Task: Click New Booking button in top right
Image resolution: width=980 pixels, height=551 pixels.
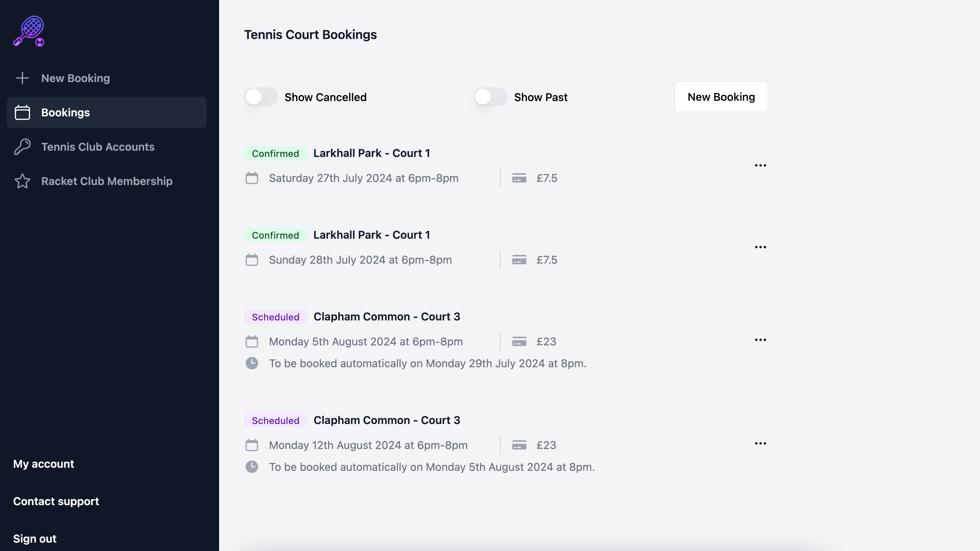Action: point(721,96)
